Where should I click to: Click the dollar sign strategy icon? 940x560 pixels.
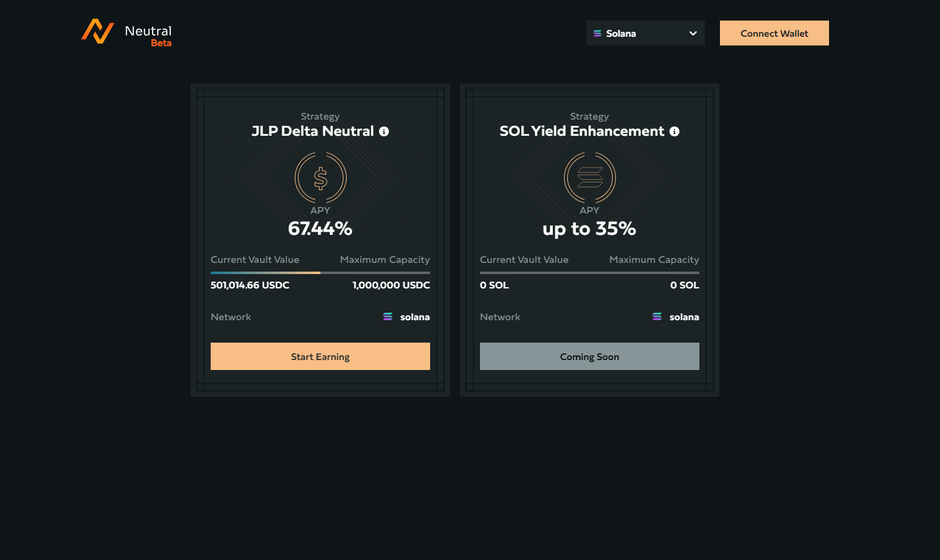coord(320,178)
